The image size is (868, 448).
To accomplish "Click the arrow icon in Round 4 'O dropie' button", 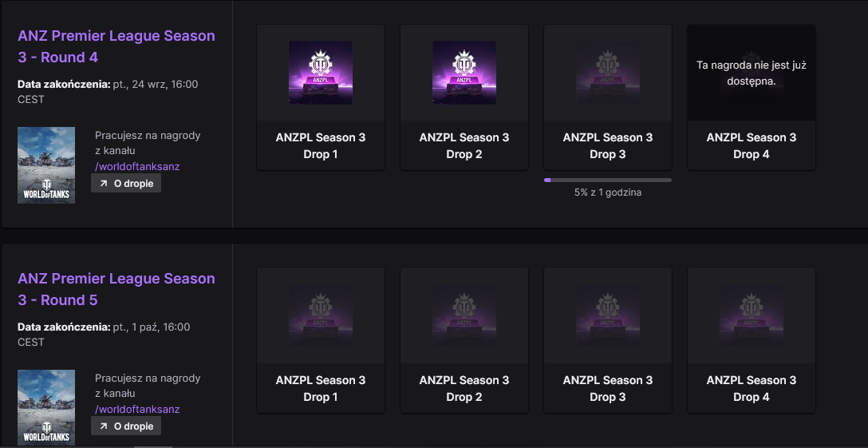I will pos(104,184).
